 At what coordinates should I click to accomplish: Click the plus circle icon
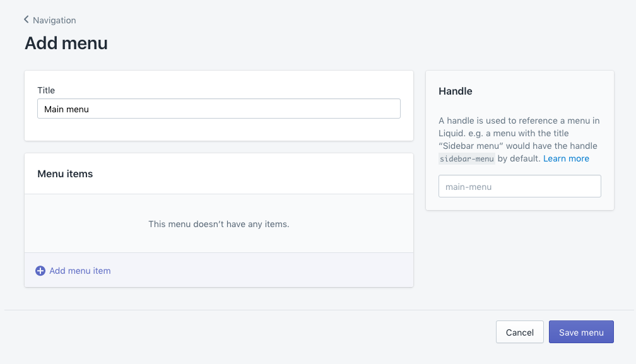40,271
